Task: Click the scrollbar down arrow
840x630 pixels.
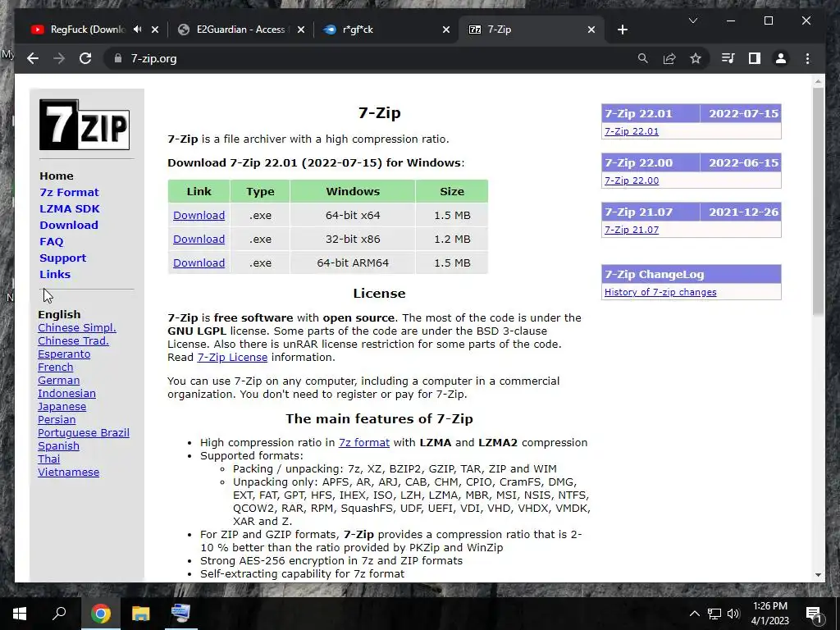Action: (x=818, y=575)
